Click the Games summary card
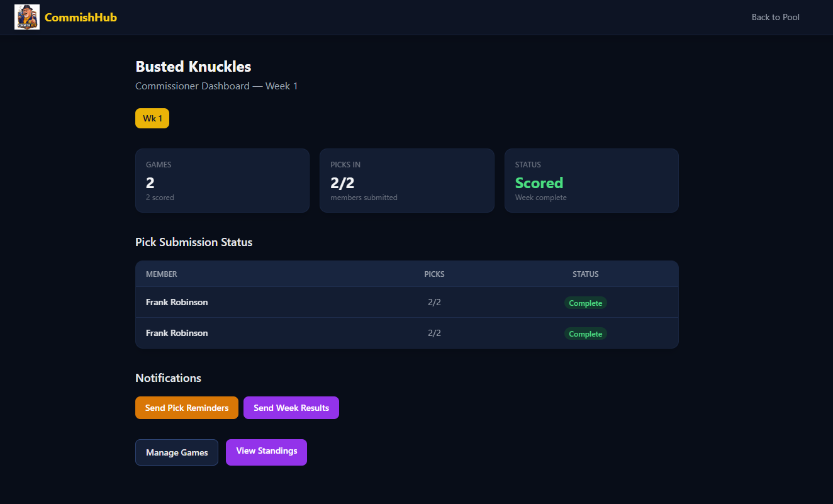This screenshot has height=504, width=833. [222, 181]
